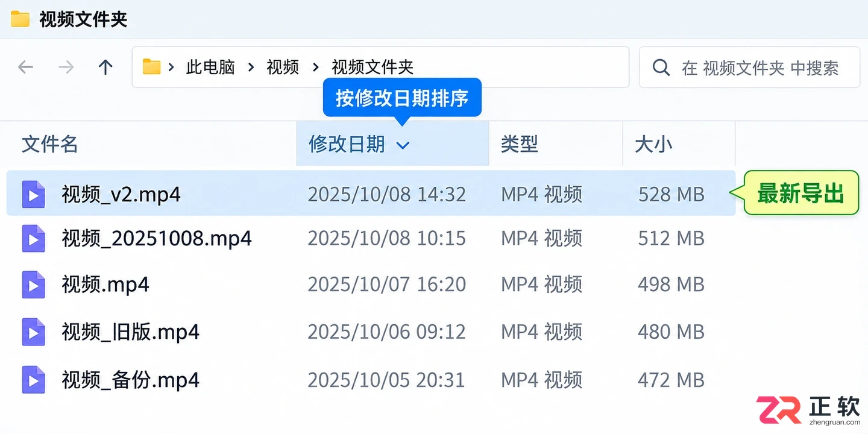Select the file named 视频.mp4
This screenshot has width=868, height=434.
point(105,285)
